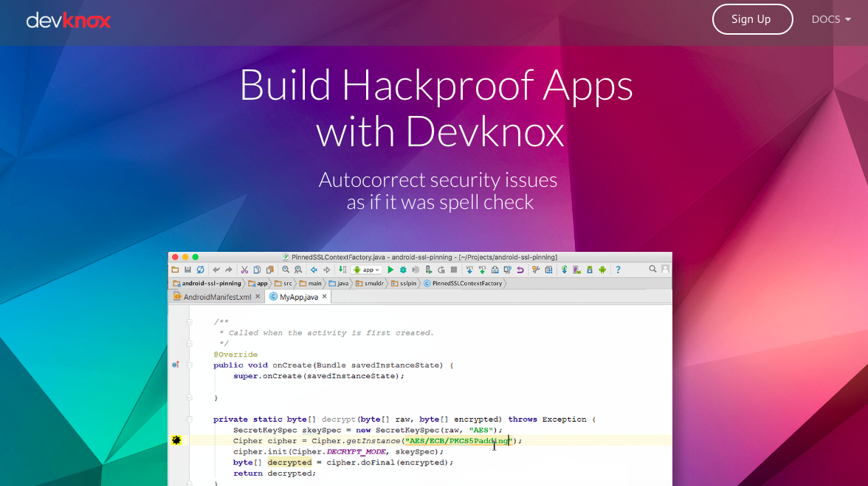Click the Paste clipboard icon
This screenshot has width=868, height=486.
[x=269, y=270]
